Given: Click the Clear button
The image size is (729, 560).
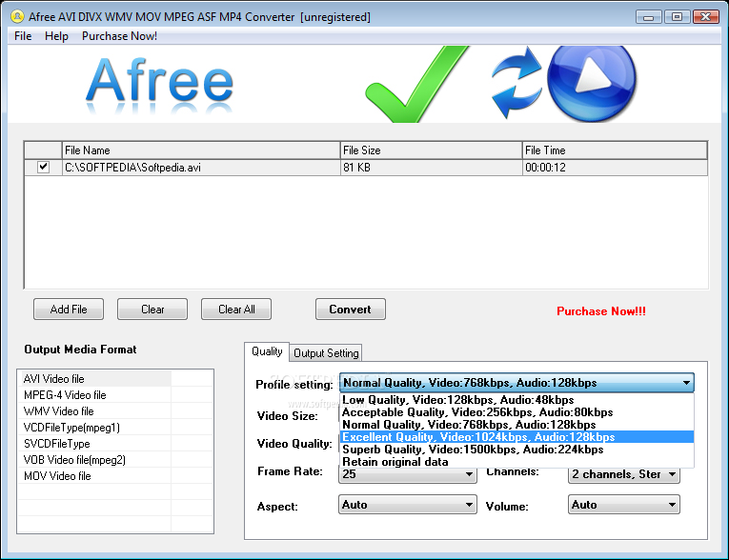Looking at the screenshot, I should (x=152, y=309).
